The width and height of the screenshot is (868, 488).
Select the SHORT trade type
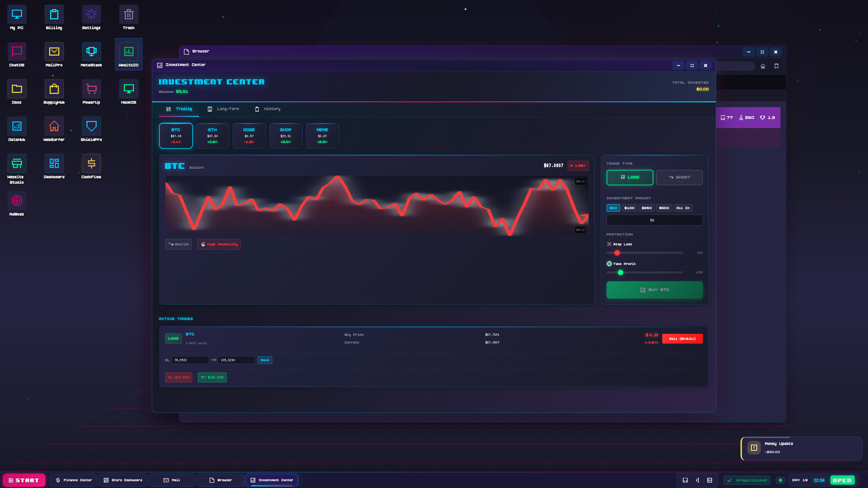click(x=679, y=177)
